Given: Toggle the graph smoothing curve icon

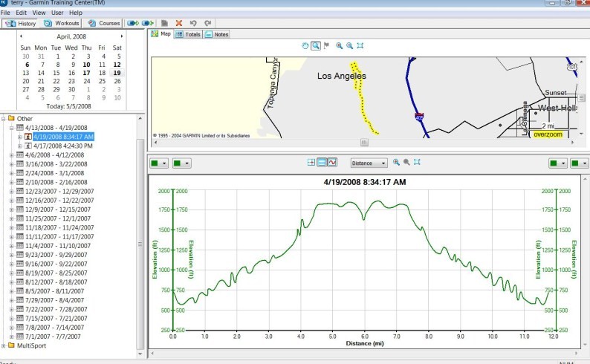Looking at the screenshot, I should (332, 163).
